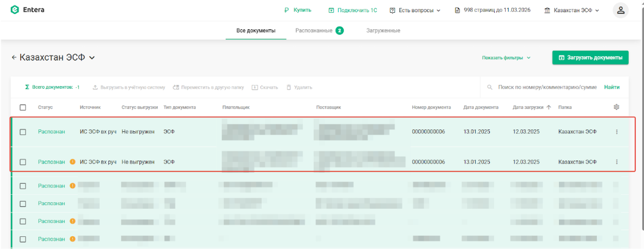The height and width of the screenshot is (251, 644).
Task: Click Всего документов sum indicator
Action: (52, 87)
